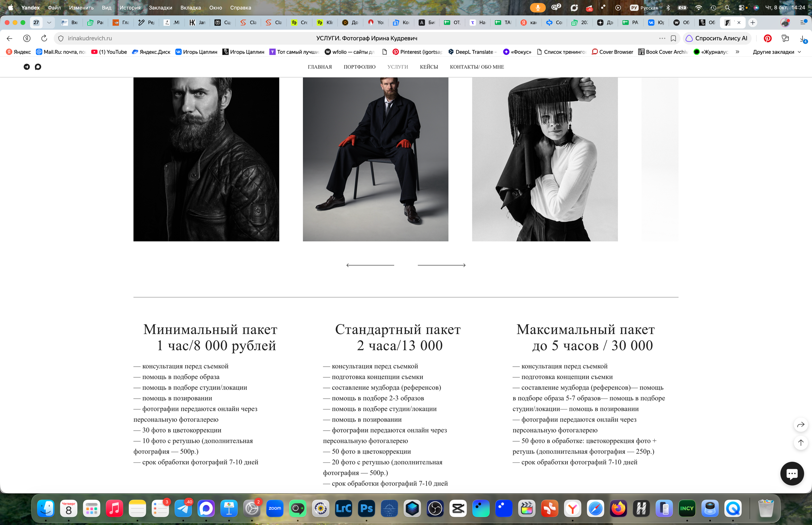Click the gallery next arrow
Screen dimensions: 812x525
[x=442, y=265]
